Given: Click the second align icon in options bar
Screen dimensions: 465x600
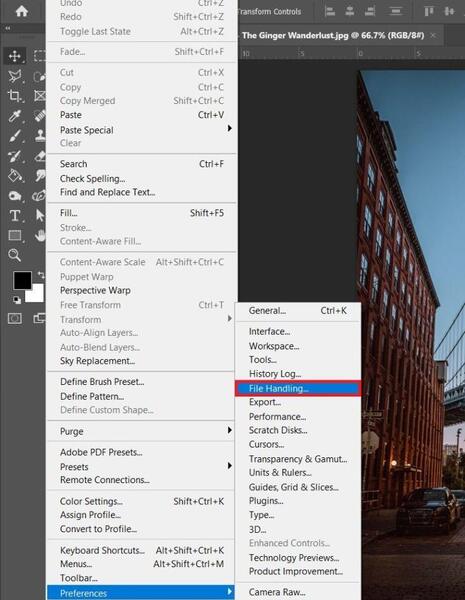Looking at the screenshot, I should tap(350, 11).
